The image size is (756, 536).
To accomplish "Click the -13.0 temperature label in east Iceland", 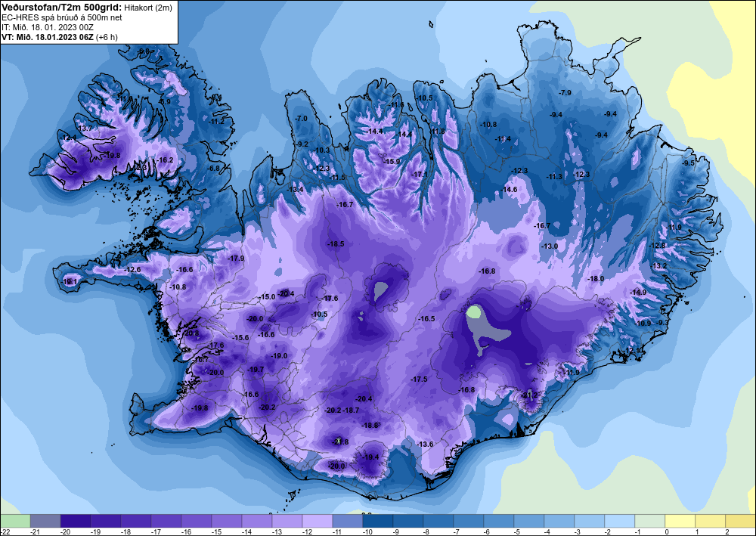I will pyautogui.click(x=550, y=246).
